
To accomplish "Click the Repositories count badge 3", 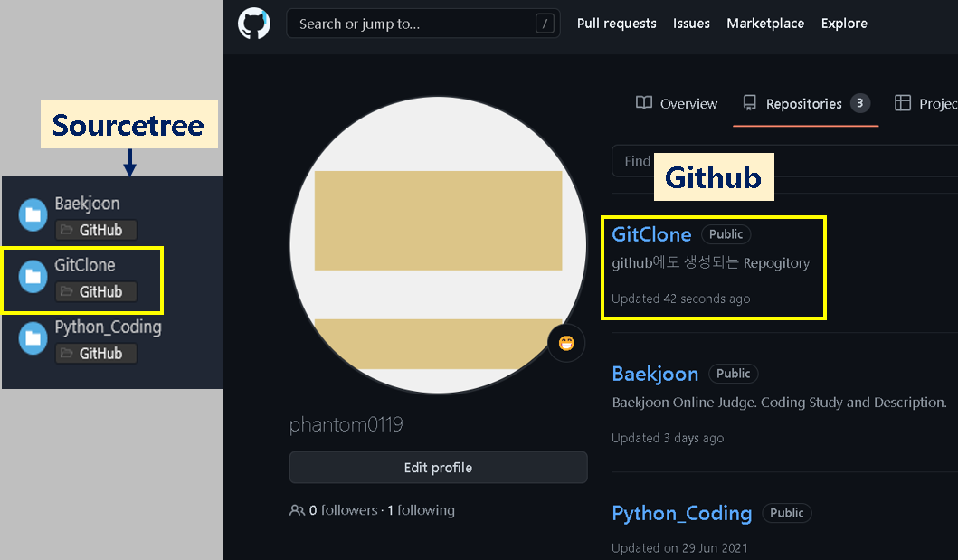I will click(859, 103).
